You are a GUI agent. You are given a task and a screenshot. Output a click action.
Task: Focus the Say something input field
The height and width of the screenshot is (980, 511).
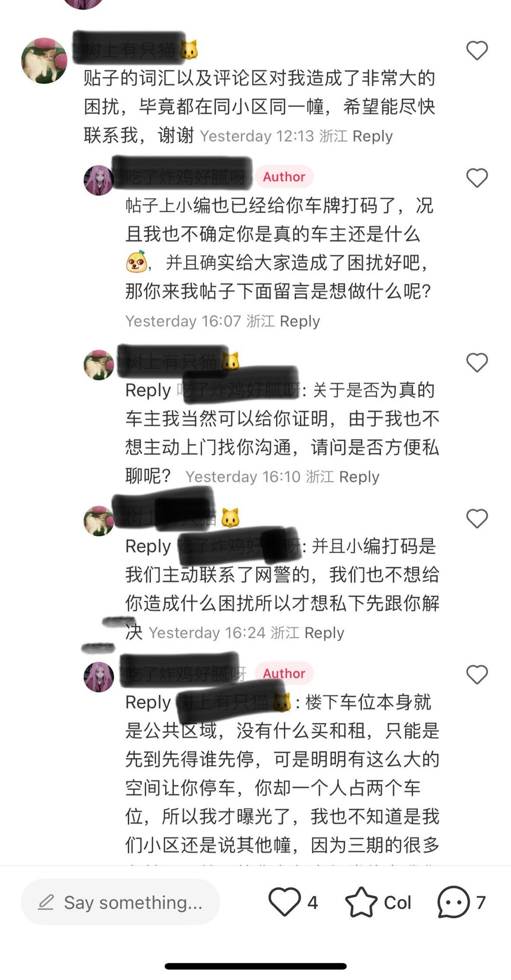coord(120,902)
